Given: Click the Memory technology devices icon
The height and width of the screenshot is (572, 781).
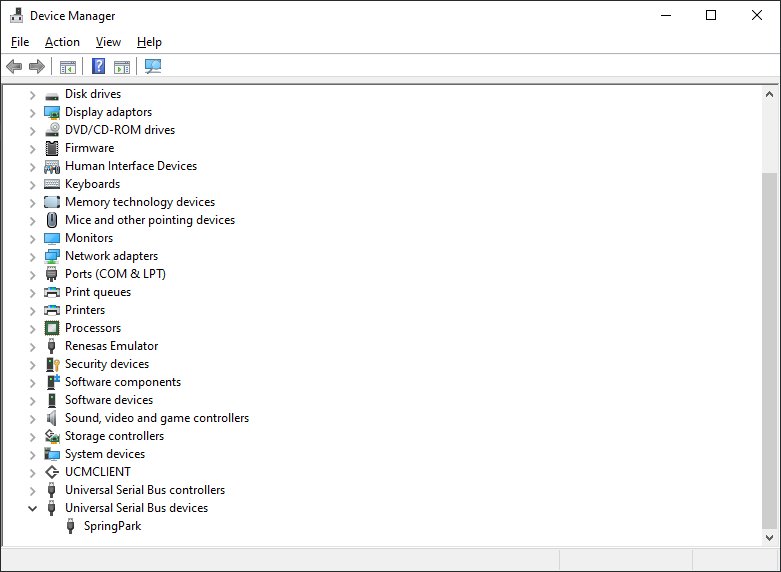Looking at the screenshot, I should [52, 202].
